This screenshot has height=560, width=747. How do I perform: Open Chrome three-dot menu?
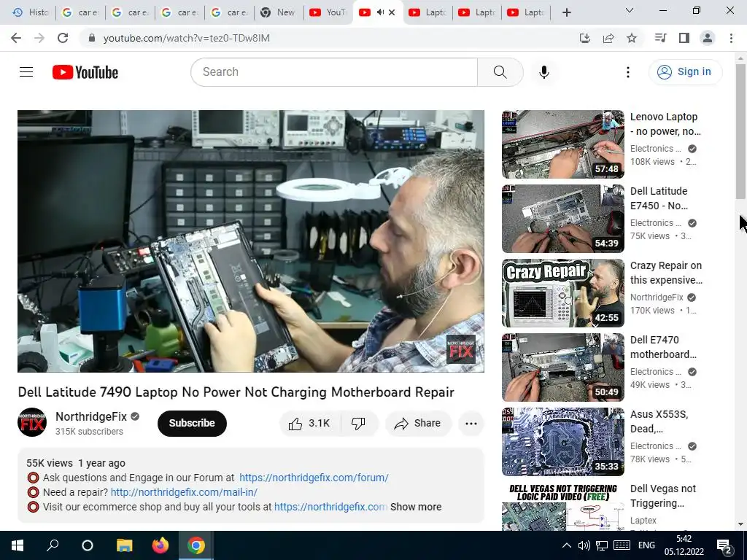(x=731, y=38)
